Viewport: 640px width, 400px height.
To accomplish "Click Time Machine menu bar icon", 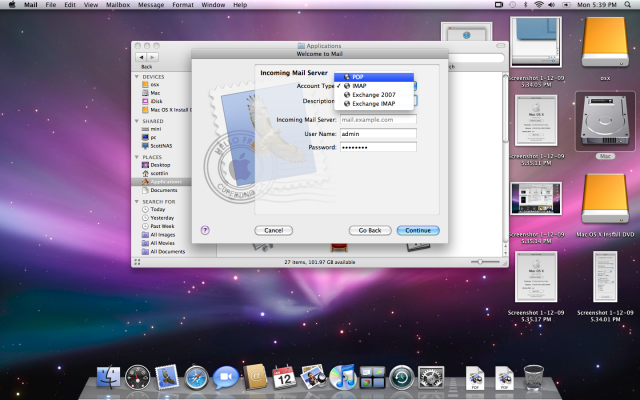I will coord(512,5).
